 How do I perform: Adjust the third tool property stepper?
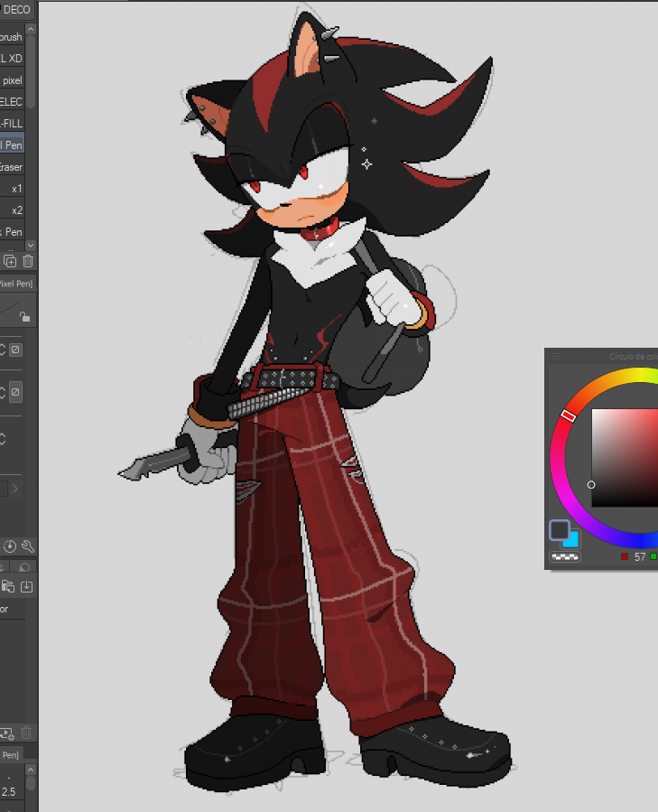pyautogui.click(x=3, y=439)
